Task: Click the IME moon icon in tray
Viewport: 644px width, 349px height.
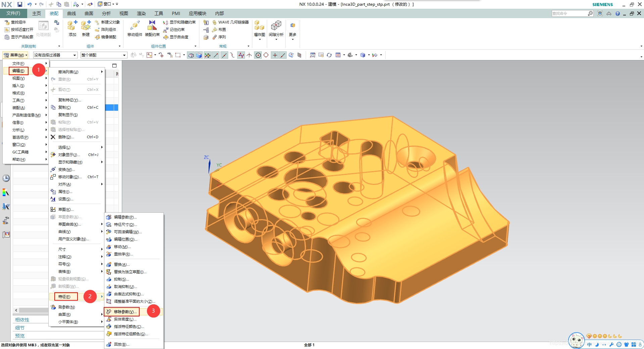Action: (x=597, y=344)
